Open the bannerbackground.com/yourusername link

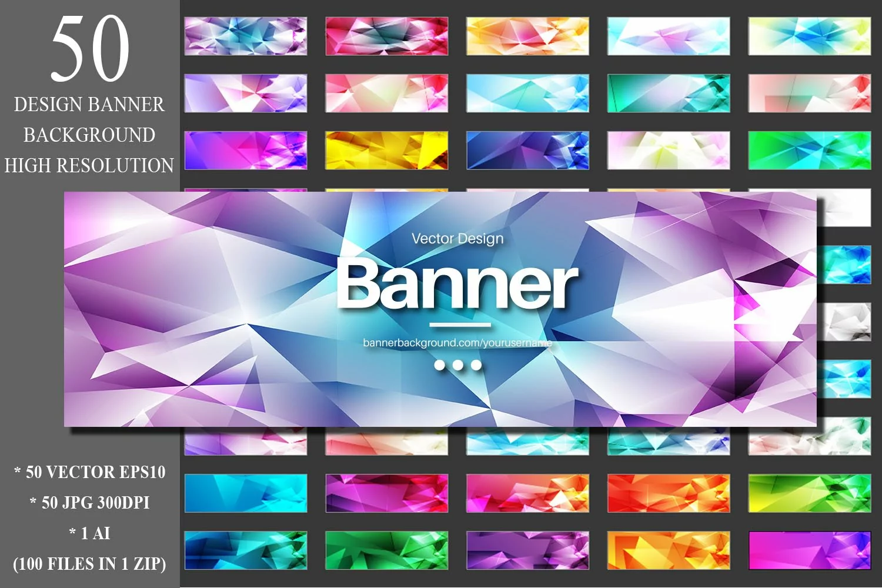457,343
